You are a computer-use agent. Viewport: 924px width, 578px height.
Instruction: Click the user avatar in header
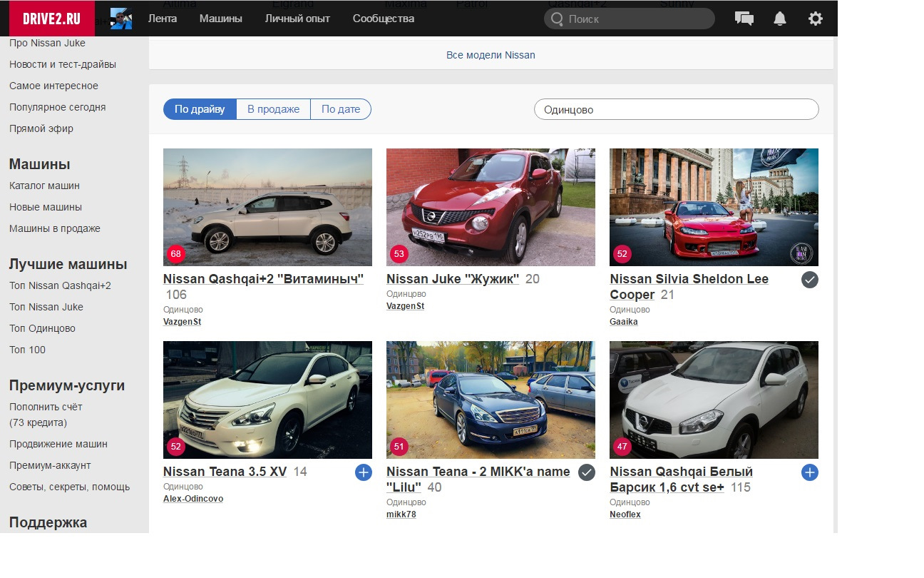point(121,19)
